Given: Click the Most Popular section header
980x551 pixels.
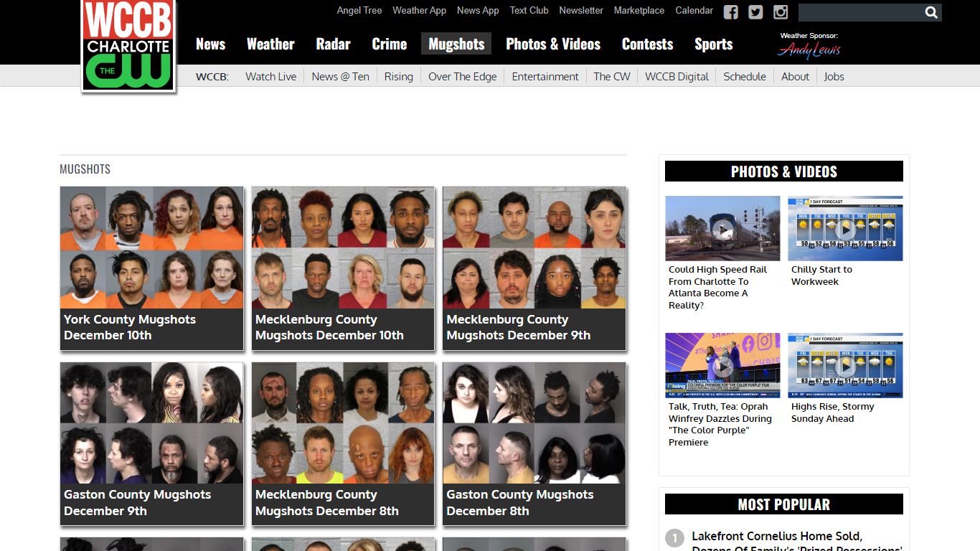Looking at the screenshot, I should (784, 504).
